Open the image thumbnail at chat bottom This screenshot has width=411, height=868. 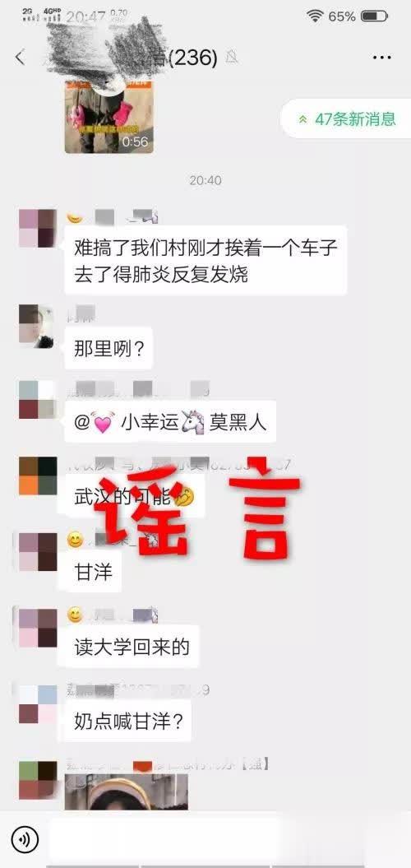(x=126, y=792)
